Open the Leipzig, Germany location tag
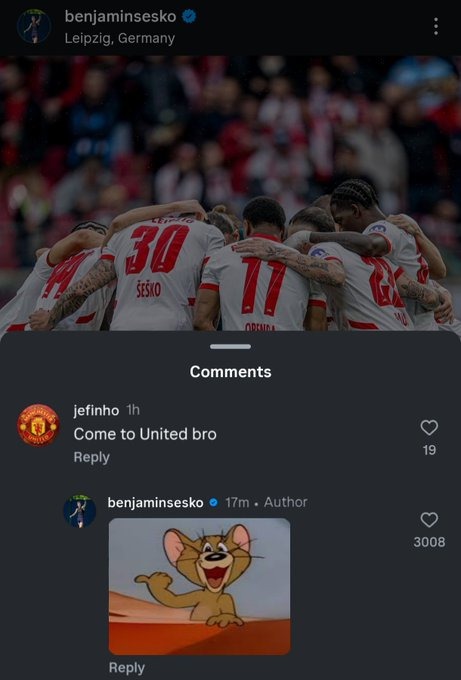 pos(120,38)
